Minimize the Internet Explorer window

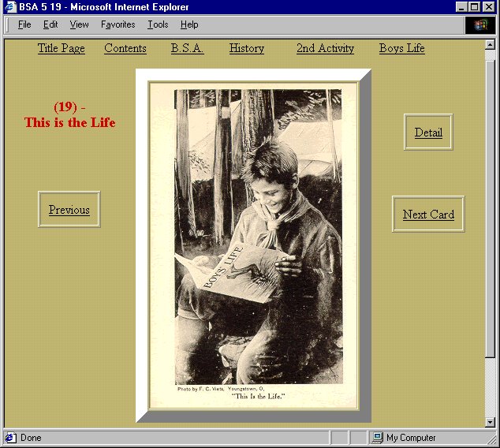tap(461, 6)
